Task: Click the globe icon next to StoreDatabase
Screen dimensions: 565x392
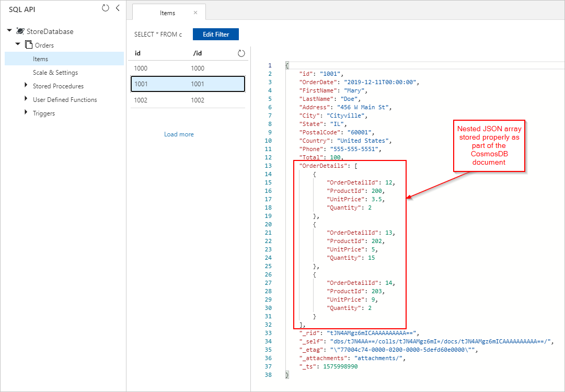Action: tap(20, 31)
